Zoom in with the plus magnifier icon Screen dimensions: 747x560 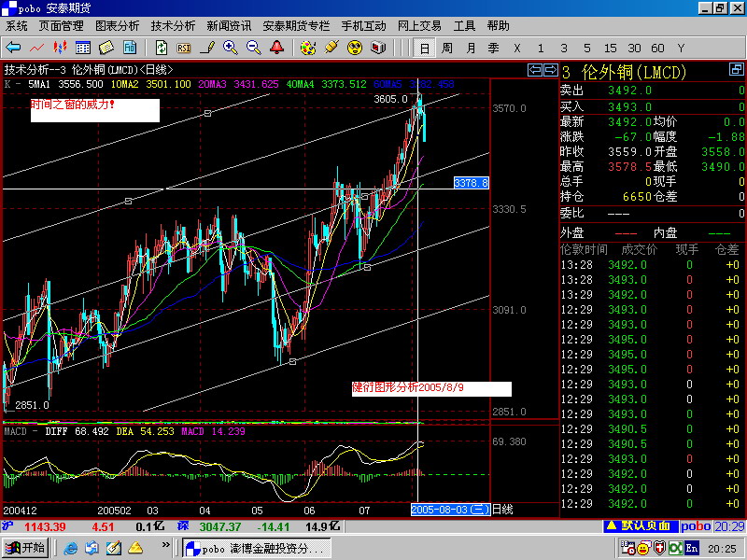[x=230, y=48]
